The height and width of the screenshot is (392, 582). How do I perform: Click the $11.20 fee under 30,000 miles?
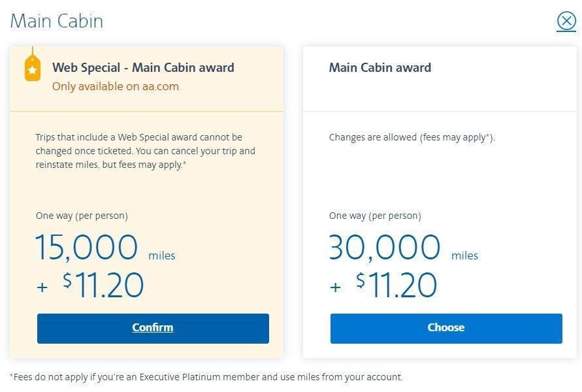point(396,285)
